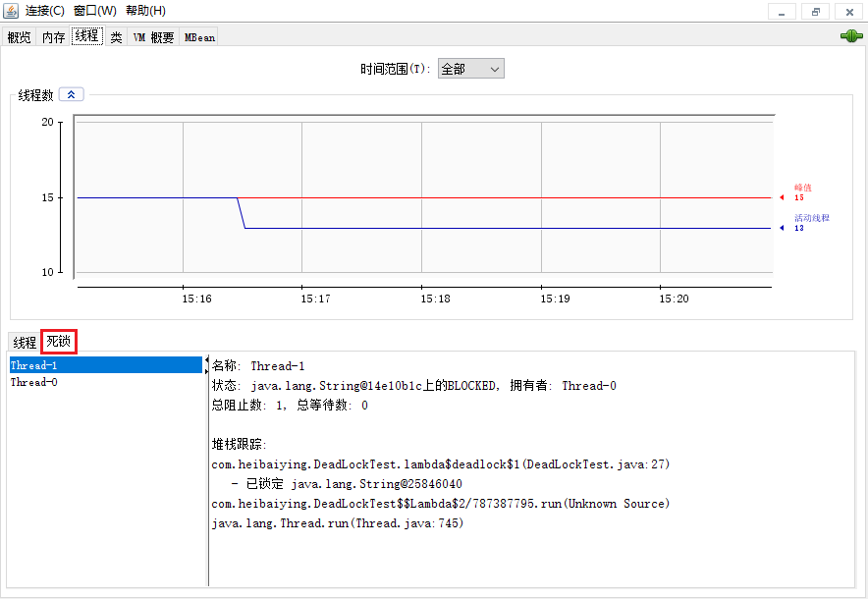Open the 时间范围 dropdown
Viewport: 868px width, 599px height.
(471, 69)
